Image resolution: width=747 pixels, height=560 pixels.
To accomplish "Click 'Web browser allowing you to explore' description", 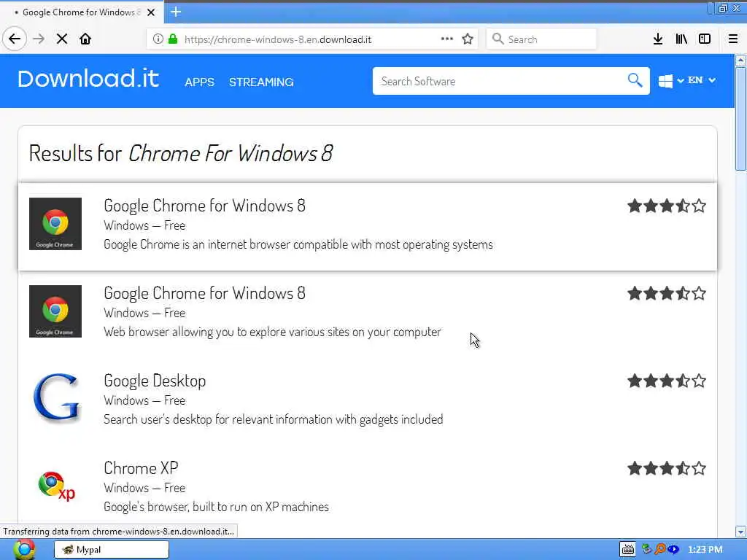I will [273, 332].
